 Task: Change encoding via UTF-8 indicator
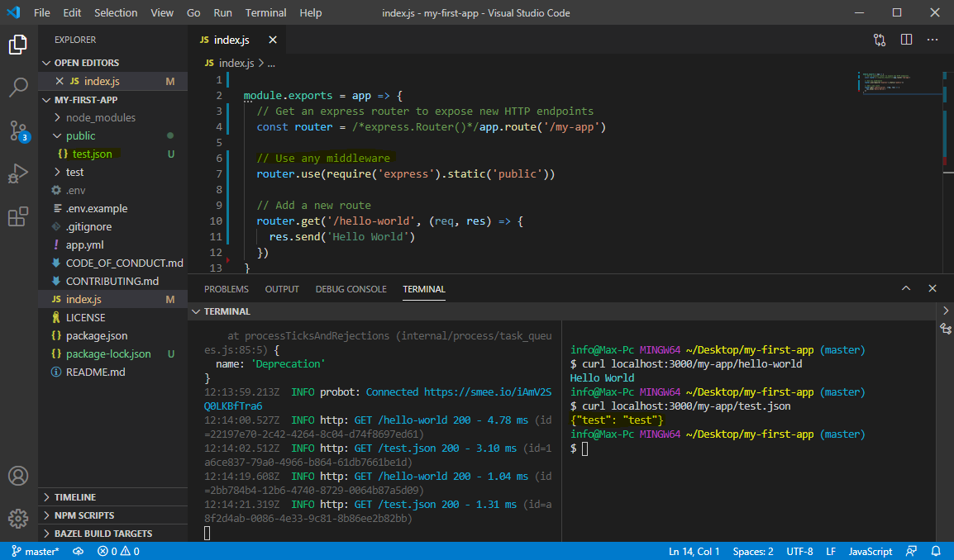[799, 552]
